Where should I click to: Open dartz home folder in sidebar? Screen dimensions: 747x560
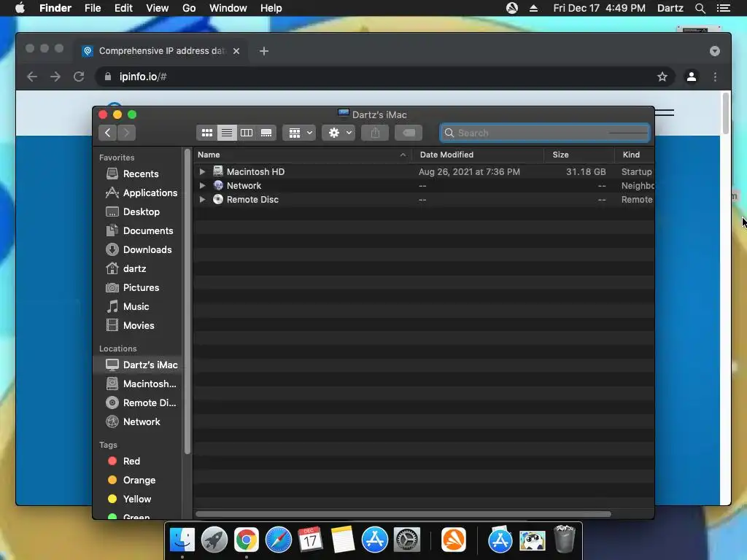[138, 269]
